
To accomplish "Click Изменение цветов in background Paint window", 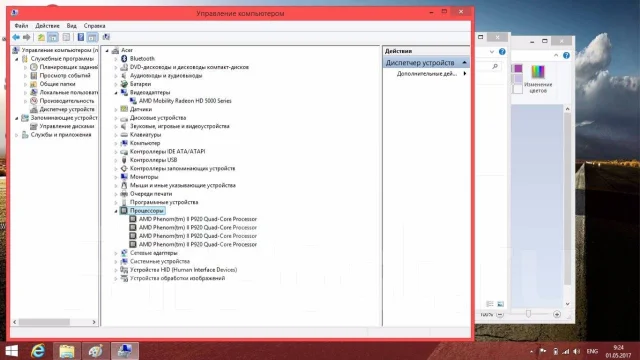I will pos(538,79).
